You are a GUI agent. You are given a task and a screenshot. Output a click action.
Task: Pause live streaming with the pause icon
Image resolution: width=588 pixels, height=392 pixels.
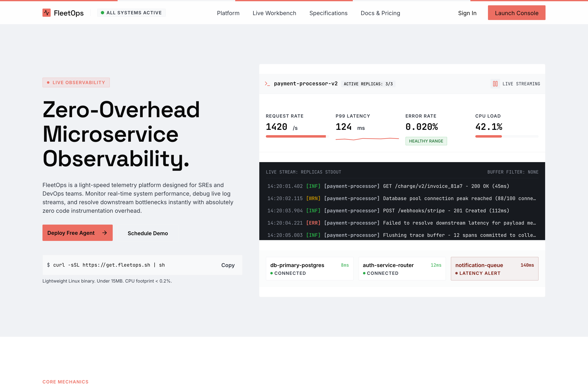[495, 84]
